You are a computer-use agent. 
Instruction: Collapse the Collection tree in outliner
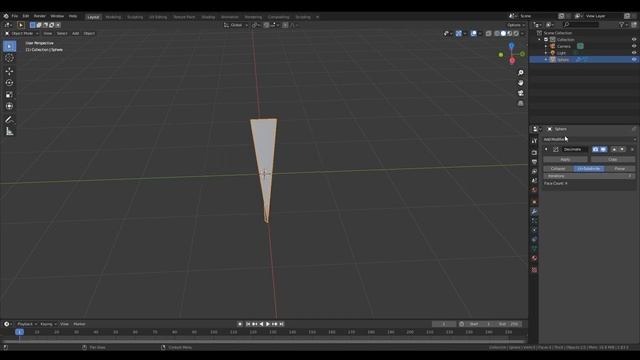point(540,40)
